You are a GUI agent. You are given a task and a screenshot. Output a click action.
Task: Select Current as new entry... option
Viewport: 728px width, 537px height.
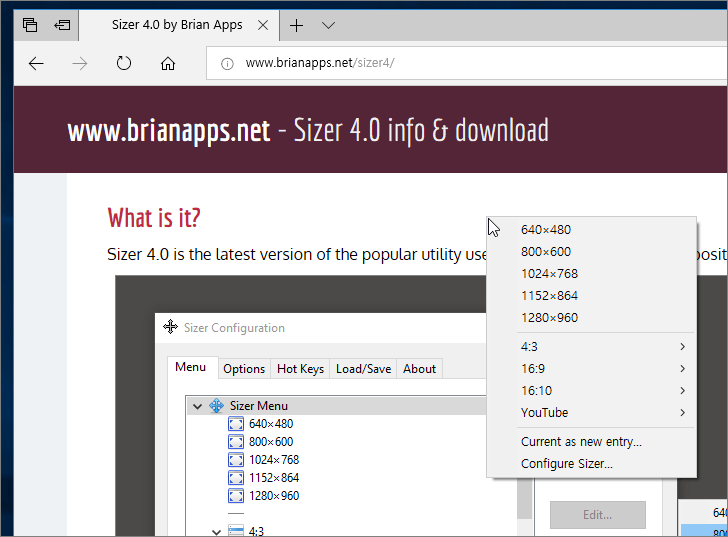click(x=581, y=442)
